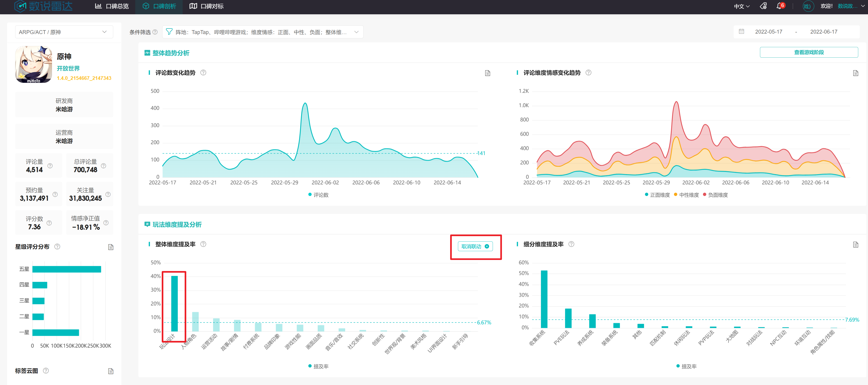Select the 玩法设计 bar
This screenshot has width=868, height=385.
point(174,304)
